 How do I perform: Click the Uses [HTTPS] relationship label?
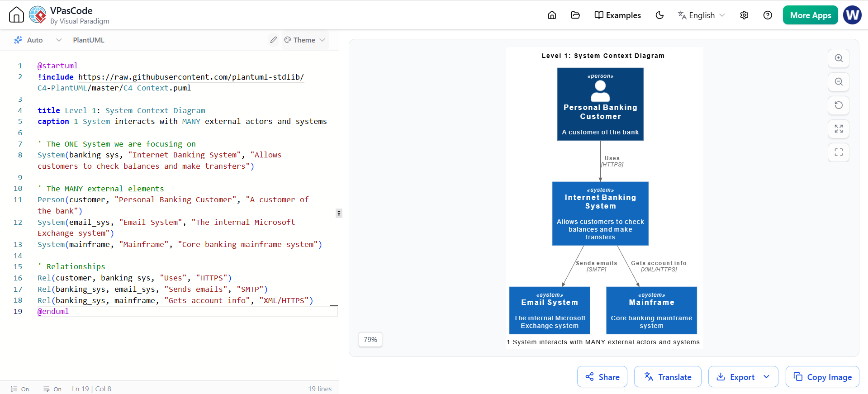click(x=612, y=161)
